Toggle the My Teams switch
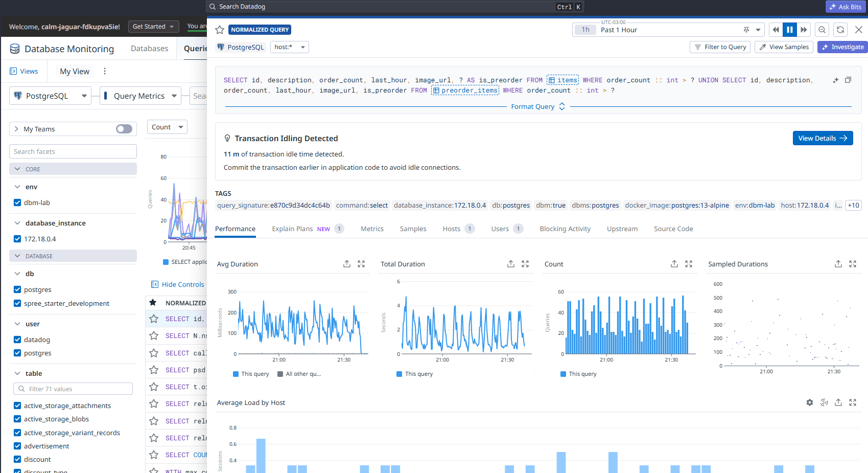 coord(124,129)
